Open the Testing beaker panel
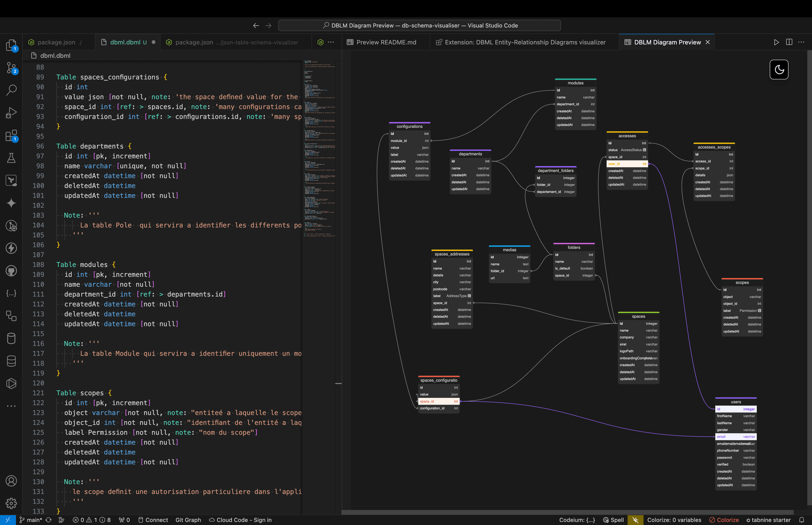Screen dimensions: 812x525 pos(11,158)
